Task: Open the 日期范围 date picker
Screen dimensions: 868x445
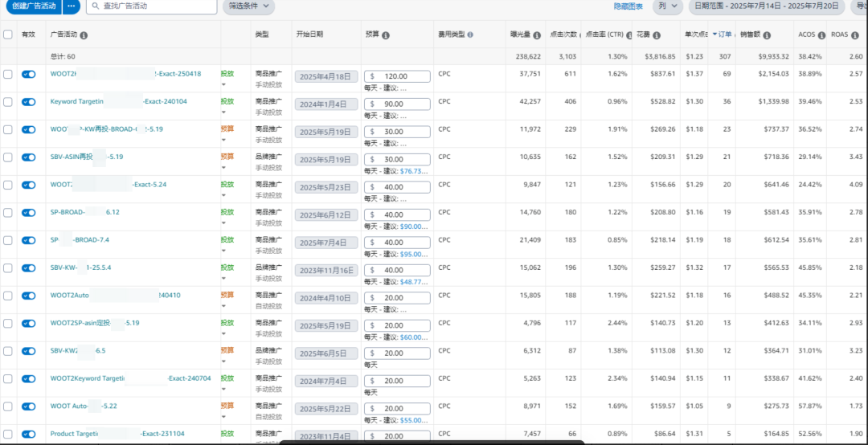Action: 766,6
